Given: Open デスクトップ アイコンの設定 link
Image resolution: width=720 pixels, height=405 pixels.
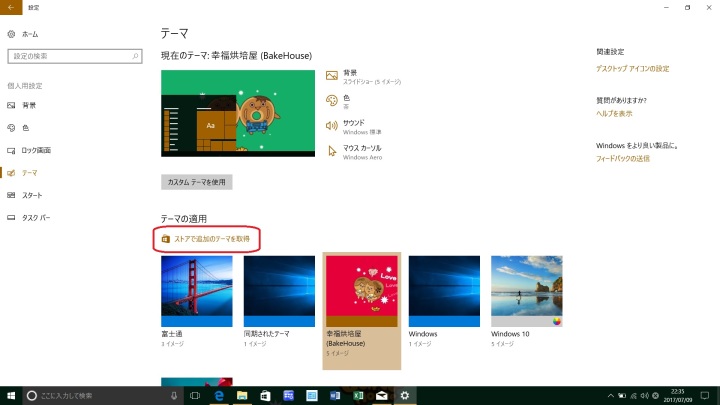Looking at the screenshot, I should tap(632, 69).
